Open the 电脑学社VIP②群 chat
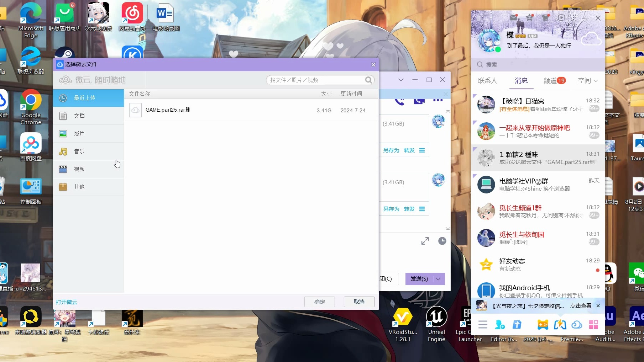The width and height of the screenshot is (644, 362). [x=538, y=185]
